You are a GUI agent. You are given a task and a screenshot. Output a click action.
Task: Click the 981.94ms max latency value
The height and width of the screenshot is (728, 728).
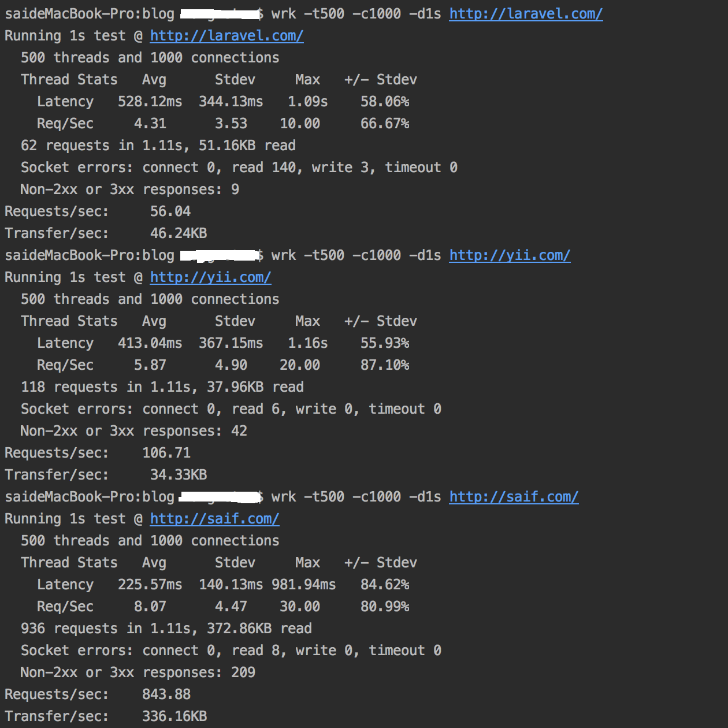click(x=303, y=585)
